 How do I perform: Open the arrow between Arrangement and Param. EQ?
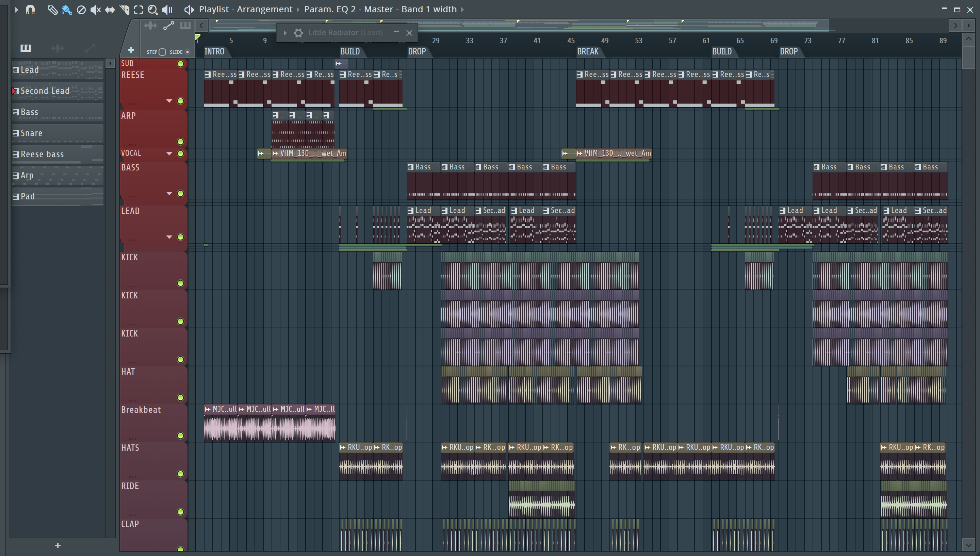coord(298,10)
